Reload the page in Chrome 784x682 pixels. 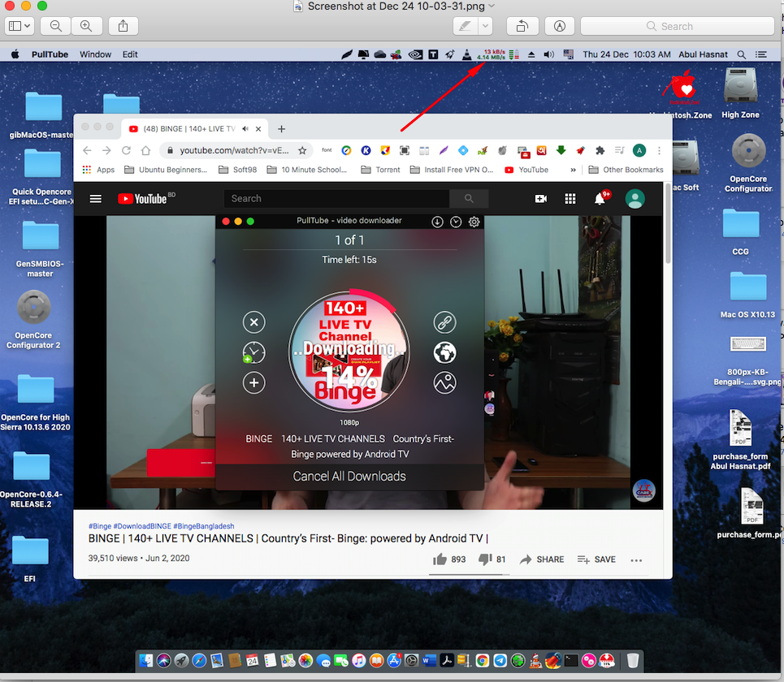(x=126, y=150)
